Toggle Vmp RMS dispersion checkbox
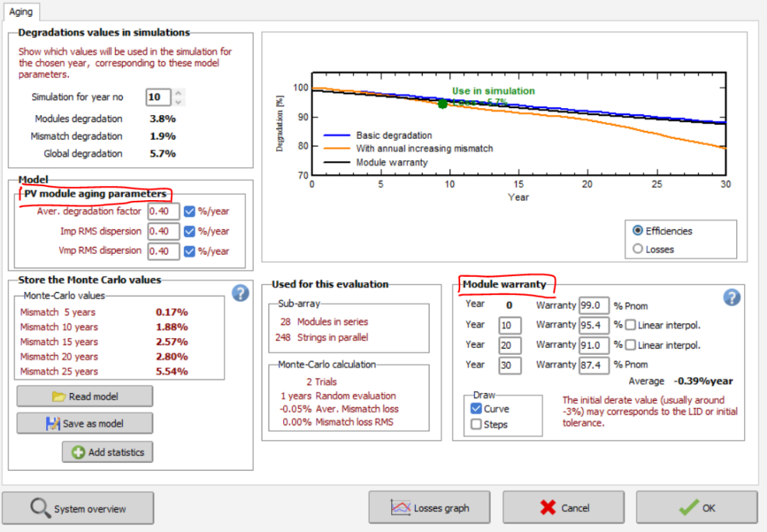The image size is (767, 532). pyautogui.click(x=189, y=251)
